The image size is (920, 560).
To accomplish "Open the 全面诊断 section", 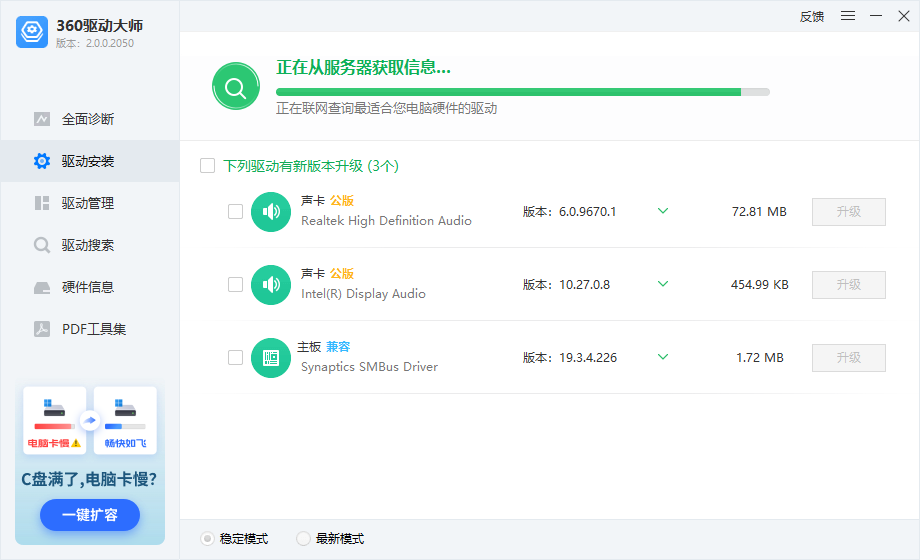I will tap(90, 119).
